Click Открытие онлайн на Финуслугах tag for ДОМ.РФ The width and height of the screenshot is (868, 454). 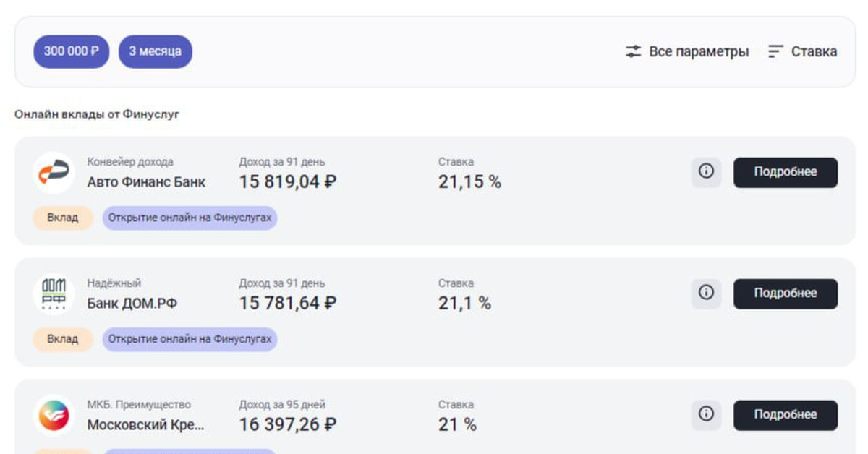[190, 339]
